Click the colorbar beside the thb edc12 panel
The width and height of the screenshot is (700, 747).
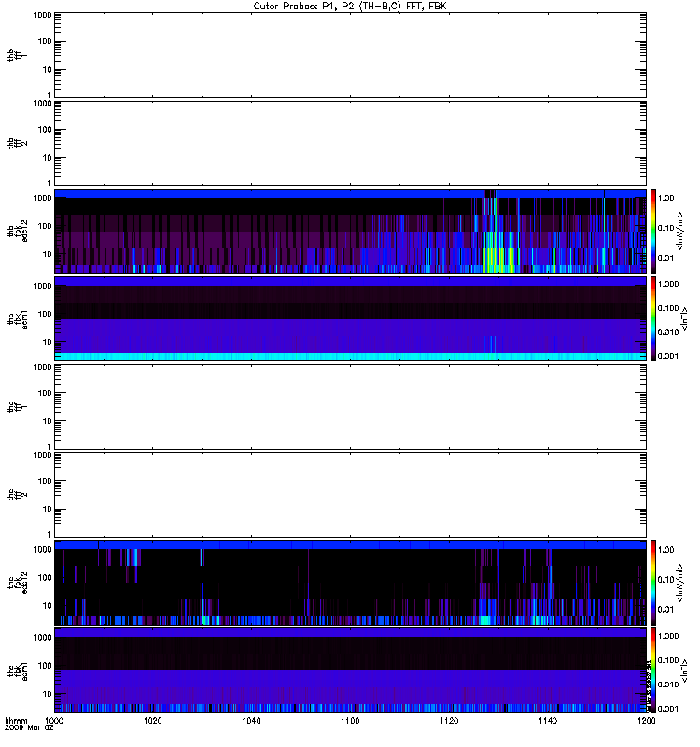coord(654,231)
